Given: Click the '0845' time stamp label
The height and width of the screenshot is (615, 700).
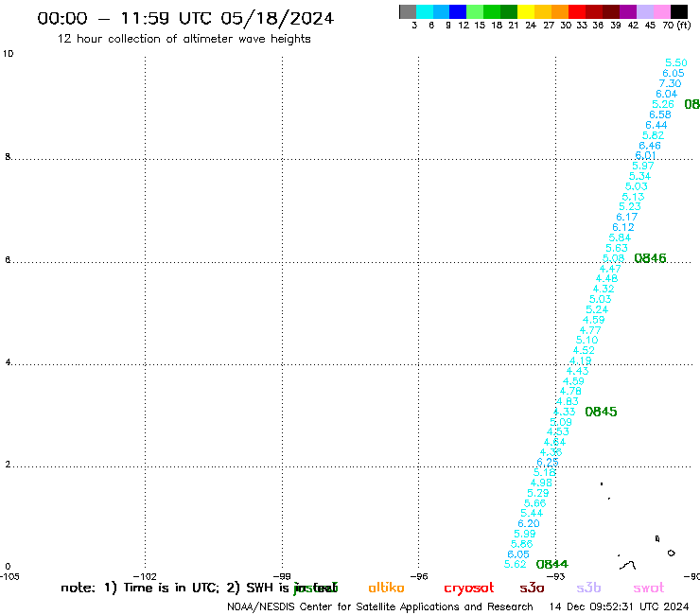Looking at the screenshot, I should click(x=601, y=412).
